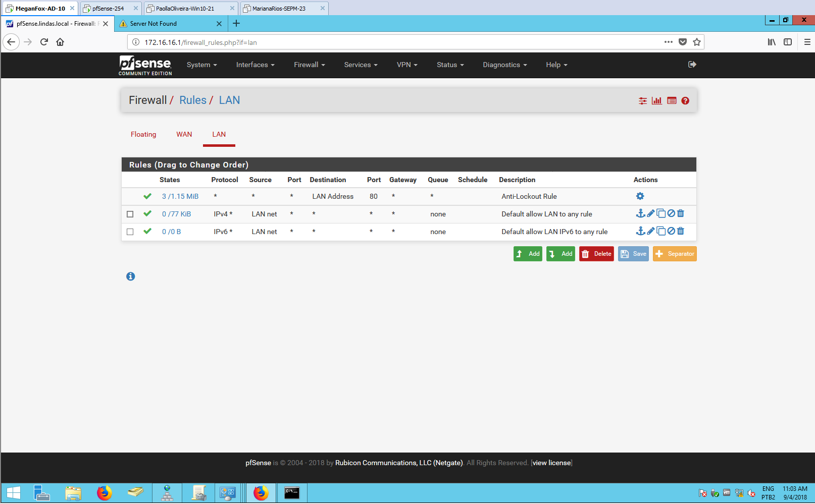The width and height of the screenshot is (815, 504).
Task: Open Anti-Lockout Rule settings gear
Action: (640, 196)
